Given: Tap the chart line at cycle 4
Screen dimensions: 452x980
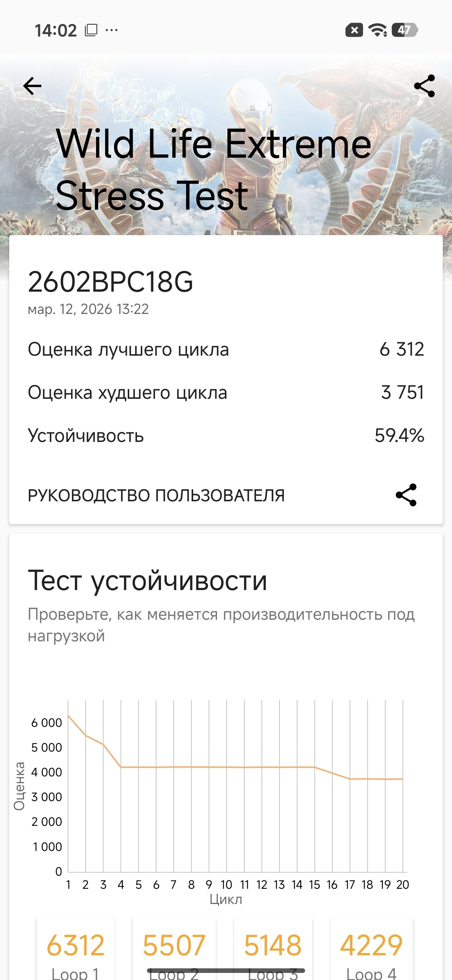Looking at the screenshot, I should (121, 767).
